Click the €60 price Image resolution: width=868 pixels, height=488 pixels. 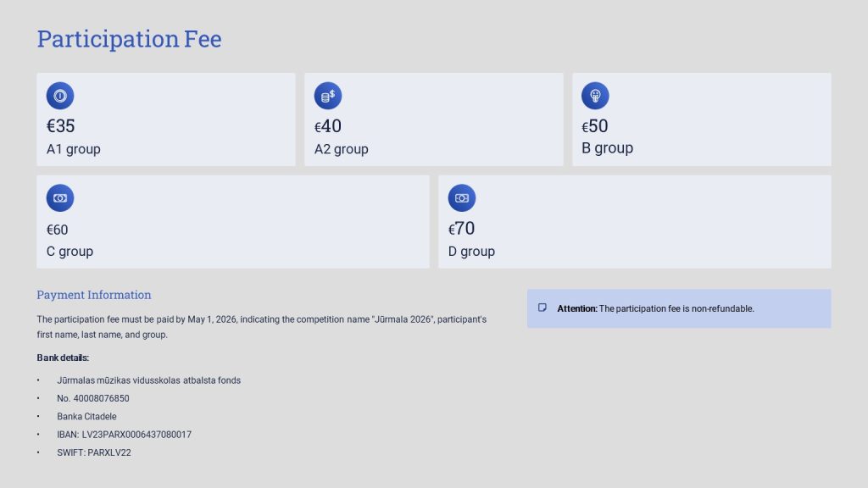tap(58, 230)
